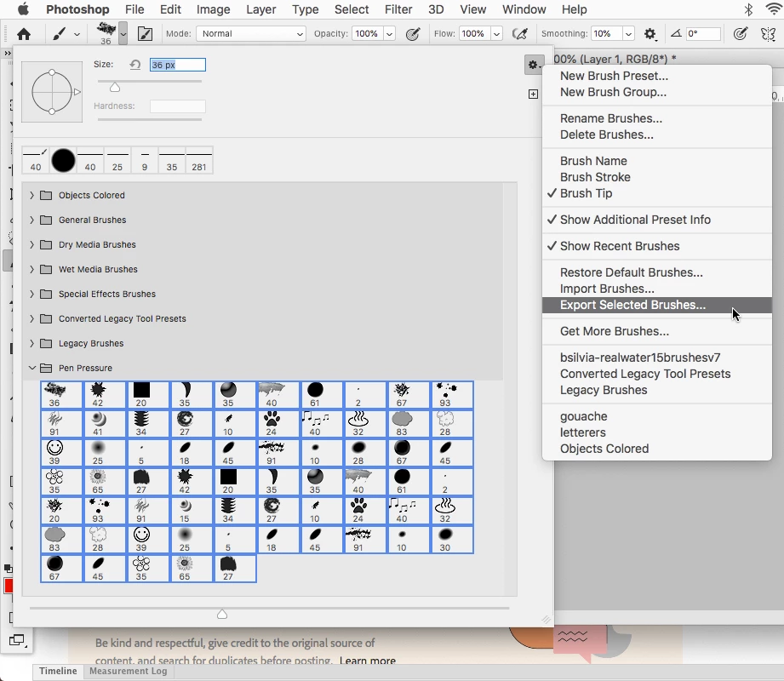Open the Opacity percentage dropdown arrow

[390, 34]
